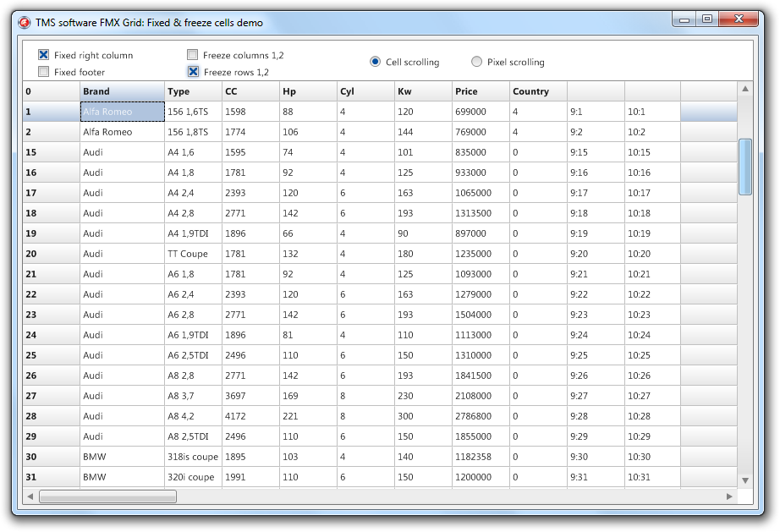Click the cell containing 10:25
Screen dimensions: 780x532
coord(652,355)
